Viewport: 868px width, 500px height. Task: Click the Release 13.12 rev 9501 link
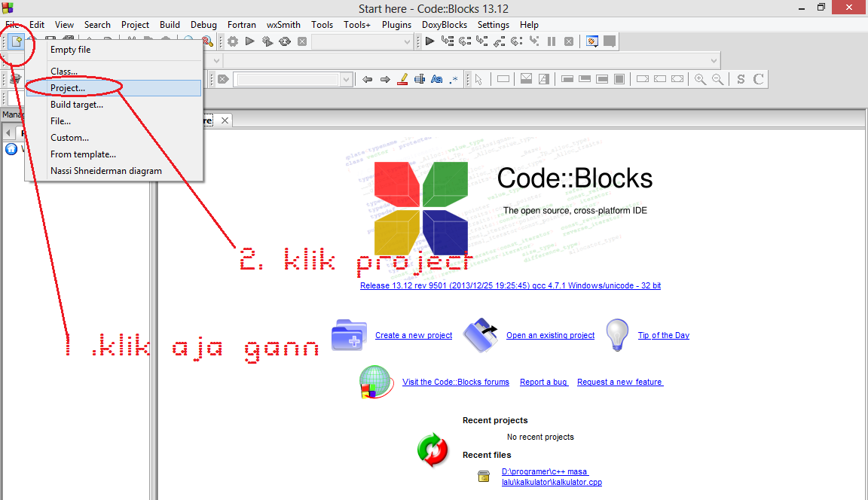click(510, 286)
